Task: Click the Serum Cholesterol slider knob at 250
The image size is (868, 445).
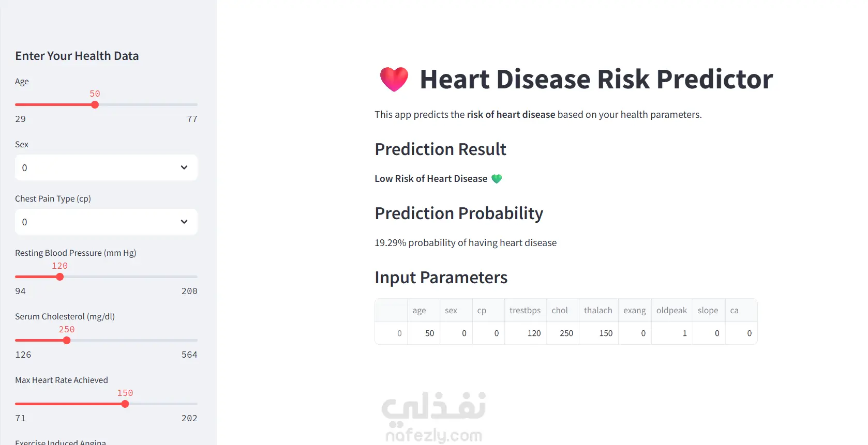Action: pos(67,341)
